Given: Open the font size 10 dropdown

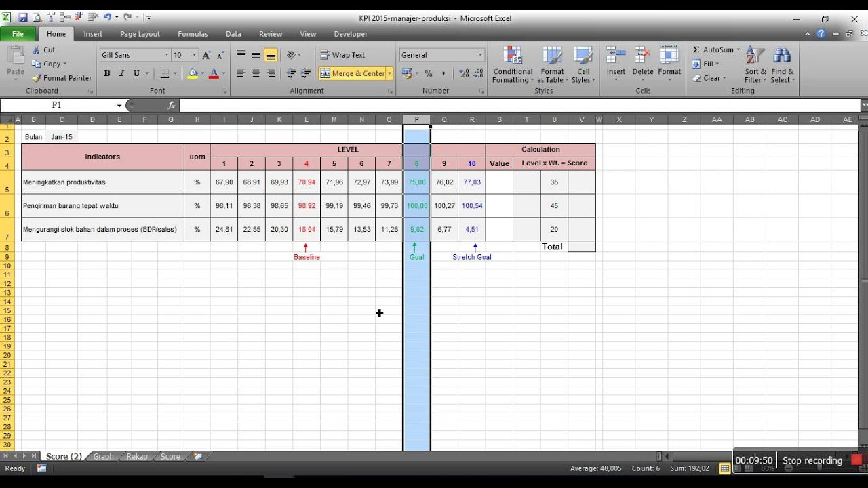Looking at the screenshot, I should click(194, 55).
